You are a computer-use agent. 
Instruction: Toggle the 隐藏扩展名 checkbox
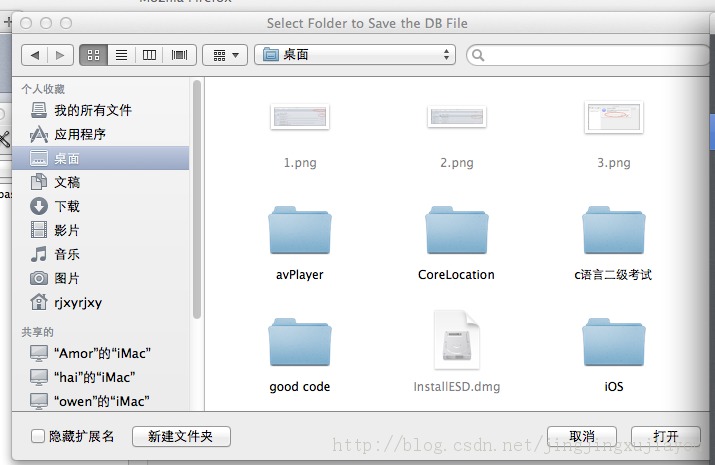point(38,437)
